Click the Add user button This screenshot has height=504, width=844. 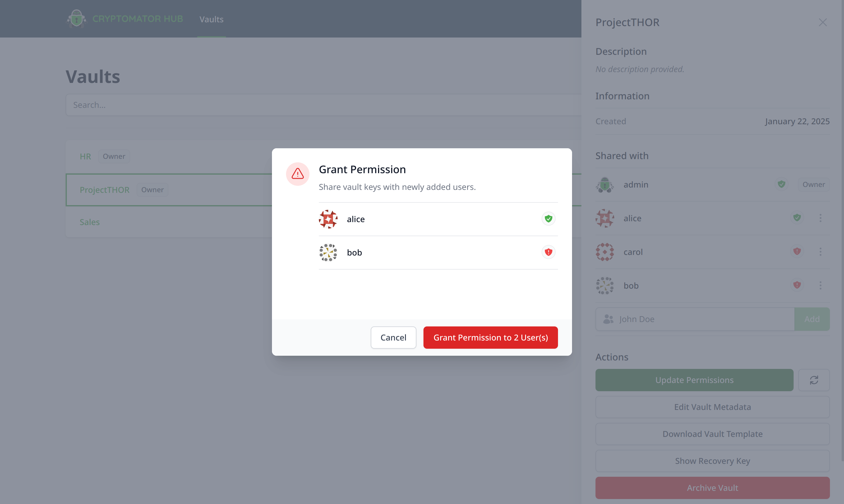(812, 319)
